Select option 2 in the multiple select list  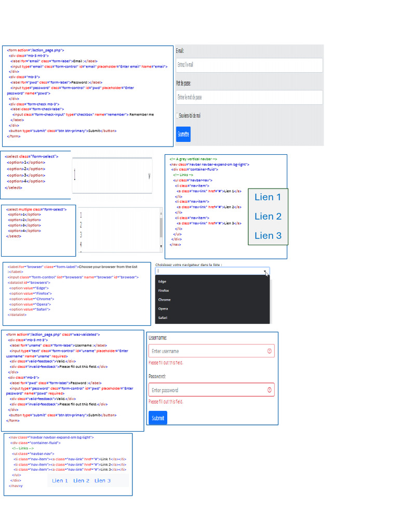(81, 224)
